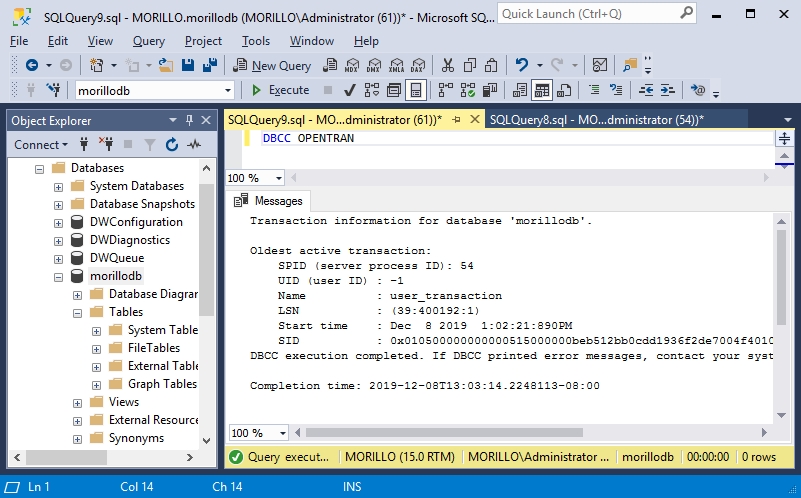Click the MDX query icon
This screenshot has width=801, height=498.
point(352,65)
